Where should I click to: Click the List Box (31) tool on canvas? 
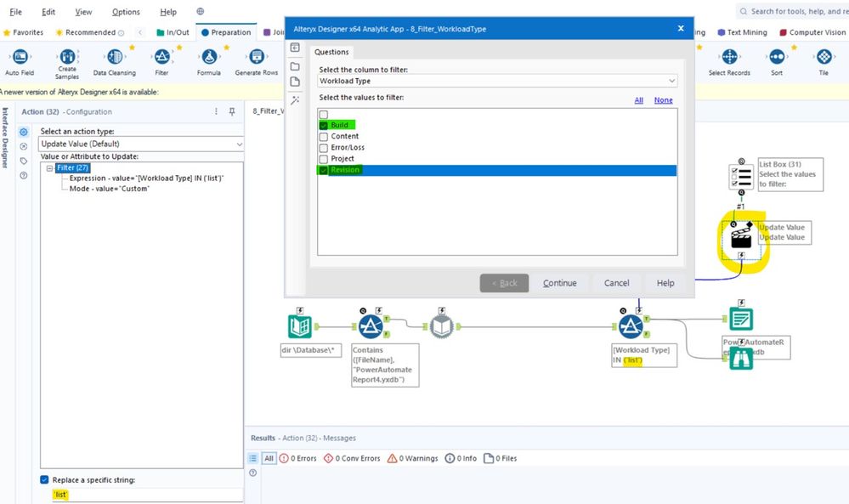741,177
